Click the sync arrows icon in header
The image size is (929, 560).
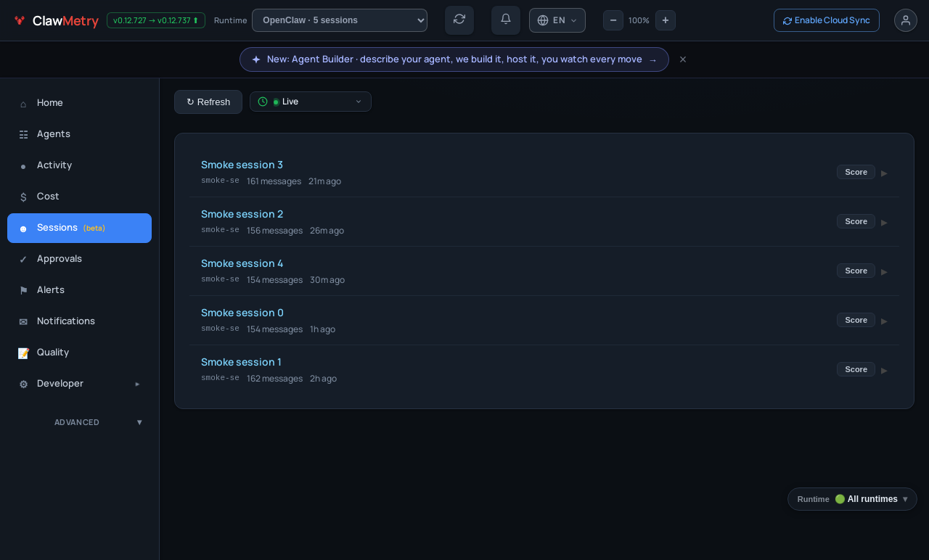(459, 20)
